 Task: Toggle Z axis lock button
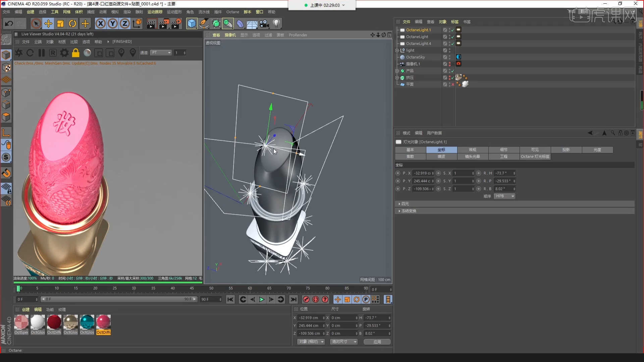click(125, 23)
